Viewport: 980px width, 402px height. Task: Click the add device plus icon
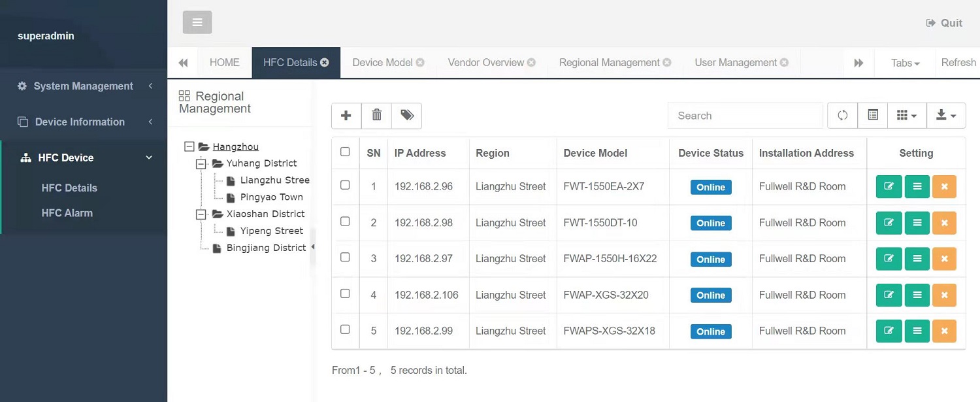click(346, 116)
